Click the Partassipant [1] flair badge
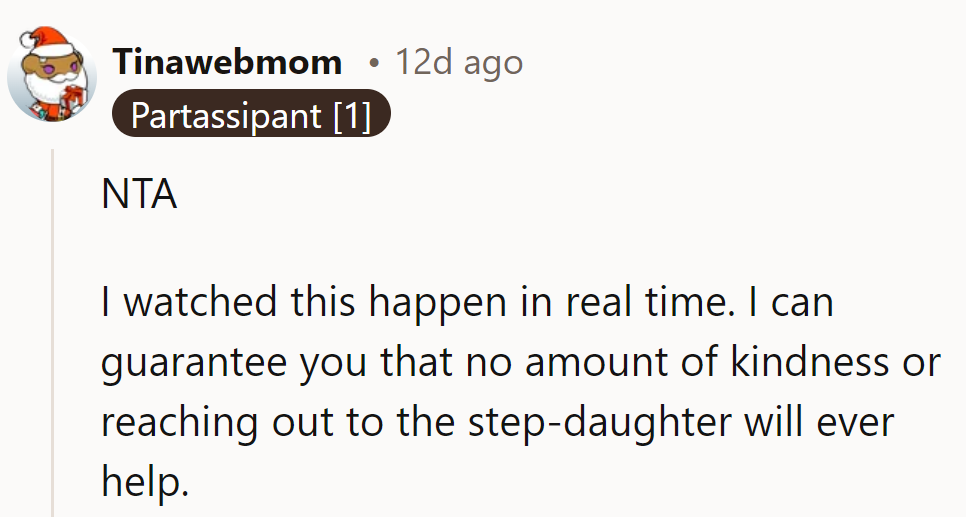 point(250,116)
